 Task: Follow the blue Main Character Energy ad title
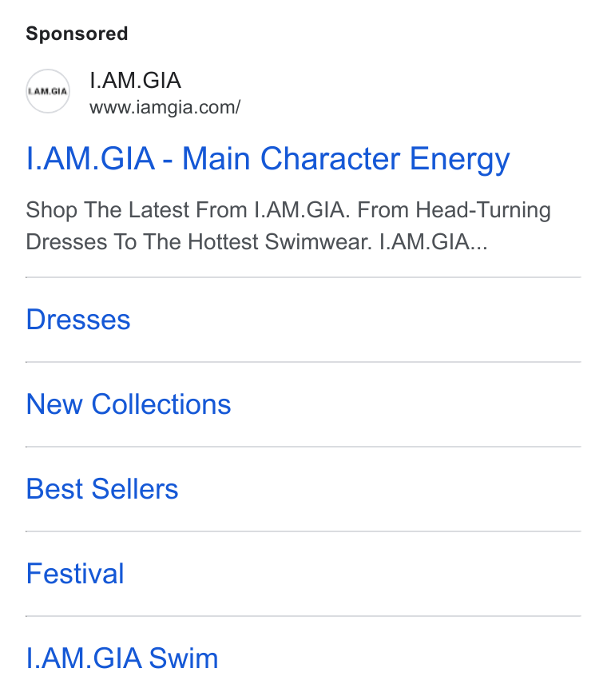268,159
